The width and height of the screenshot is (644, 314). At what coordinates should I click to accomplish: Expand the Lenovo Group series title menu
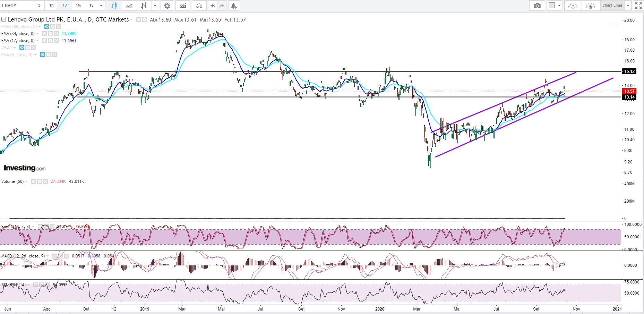(131, 20)
